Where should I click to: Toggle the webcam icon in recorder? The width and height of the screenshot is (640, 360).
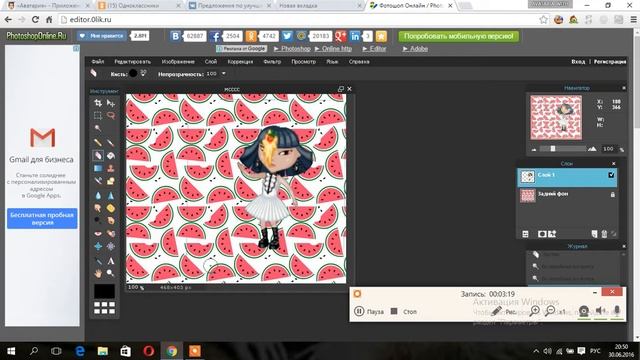pos(584,311)
